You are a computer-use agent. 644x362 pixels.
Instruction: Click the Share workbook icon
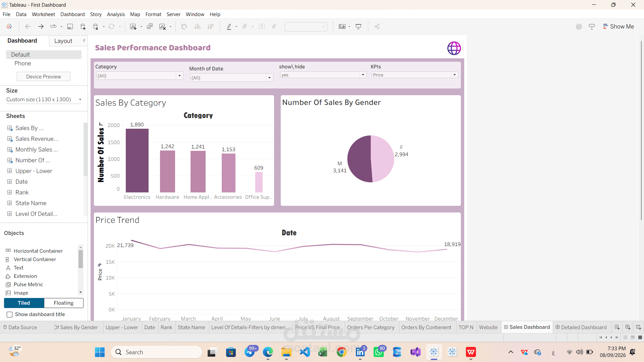377,26
